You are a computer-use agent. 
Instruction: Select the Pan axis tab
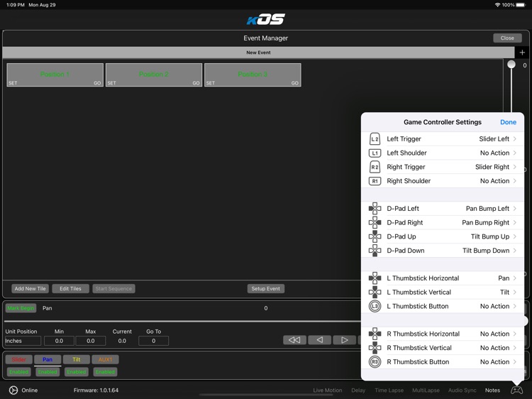pyautogui.click(x=48, y=359)
